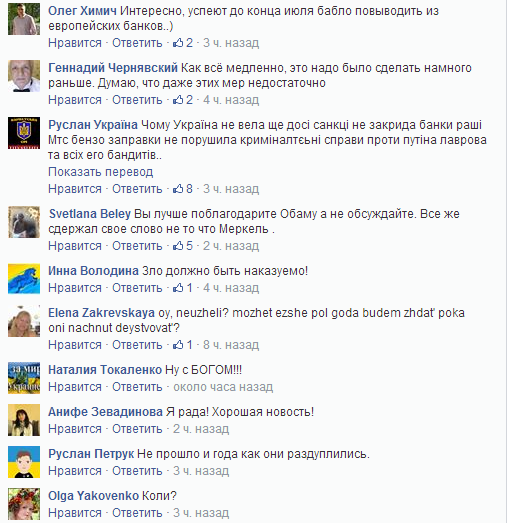This screenshot has width=507, height=523.
Task: Click Ответить under Руслан Петрук's comment
Action: [x=137, y=471]
